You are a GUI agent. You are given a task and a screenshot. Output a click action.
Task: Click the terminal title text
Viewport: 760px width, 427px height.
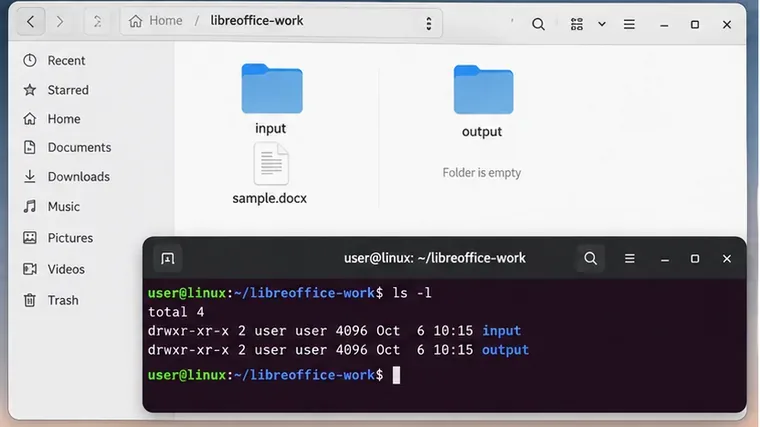pos(434,258)
